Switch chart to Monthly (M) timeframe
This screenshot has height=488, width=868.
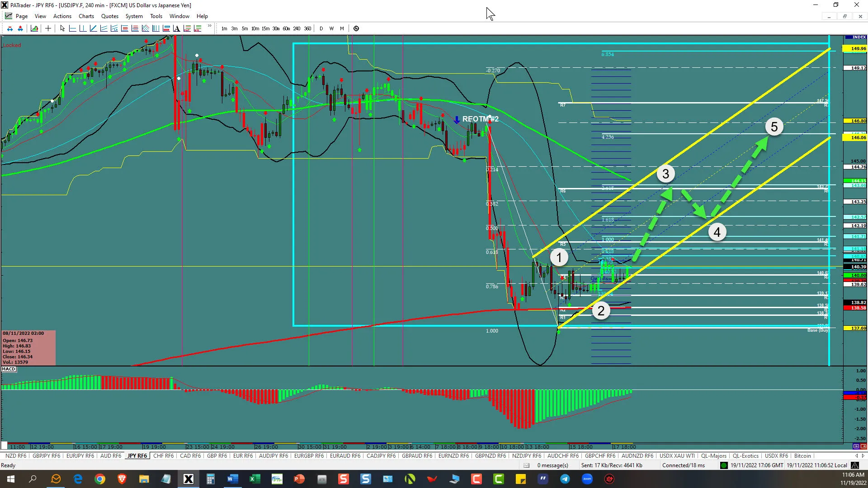[x=342, y=28]
